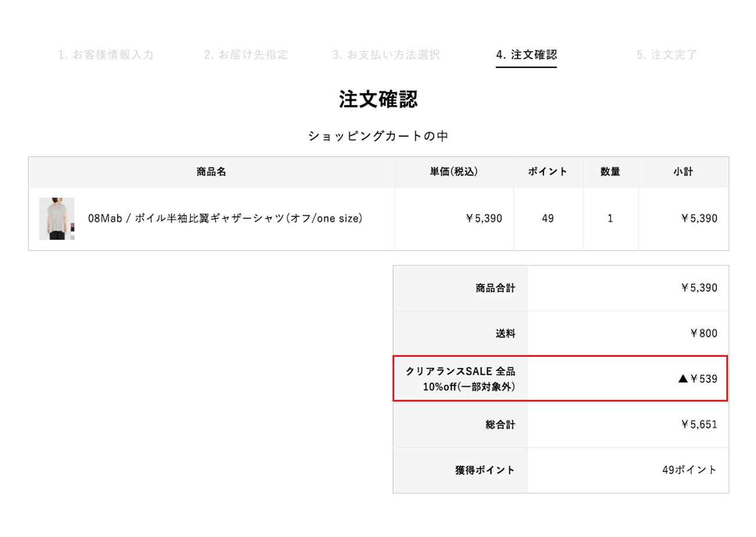Click the 送料 ¥800 amount
756x537 pixels.
pos(702,334)
